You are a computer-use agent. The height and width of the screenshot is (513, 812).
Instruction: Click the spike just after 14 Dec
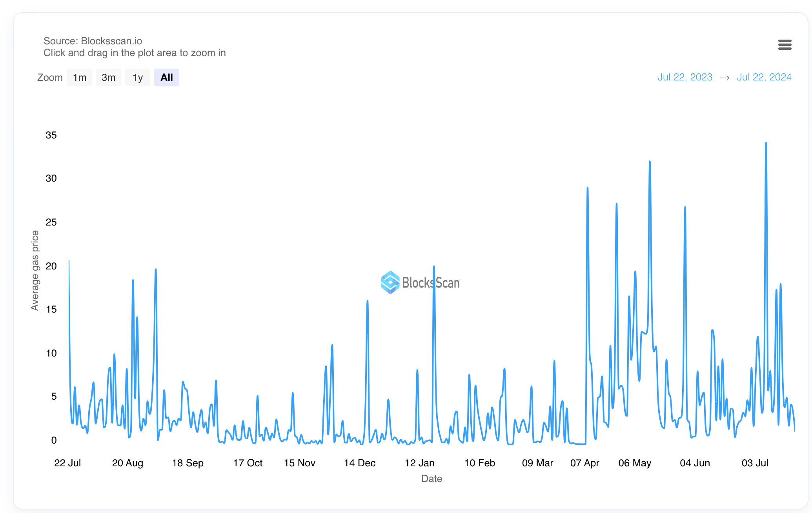[x=367, y=301]
